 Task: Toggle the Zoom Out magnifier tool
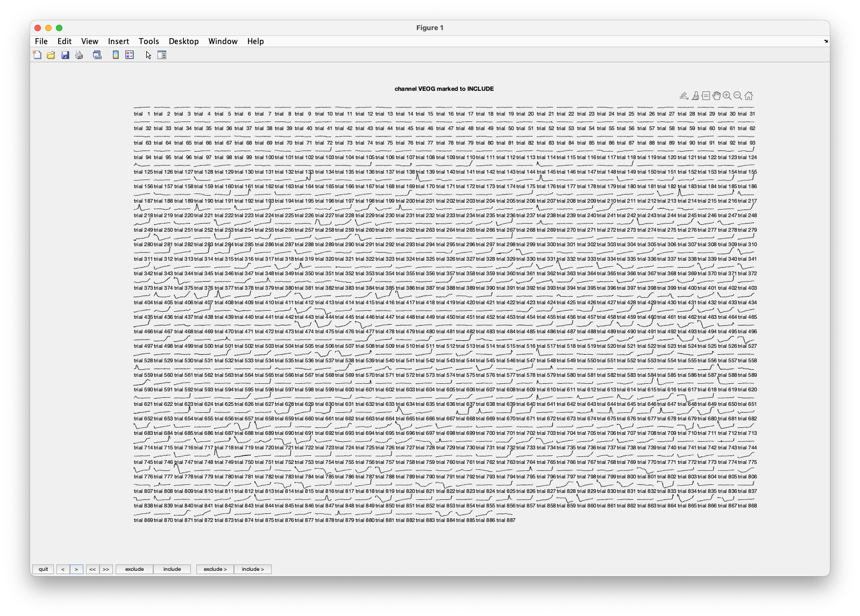point(738,96)
